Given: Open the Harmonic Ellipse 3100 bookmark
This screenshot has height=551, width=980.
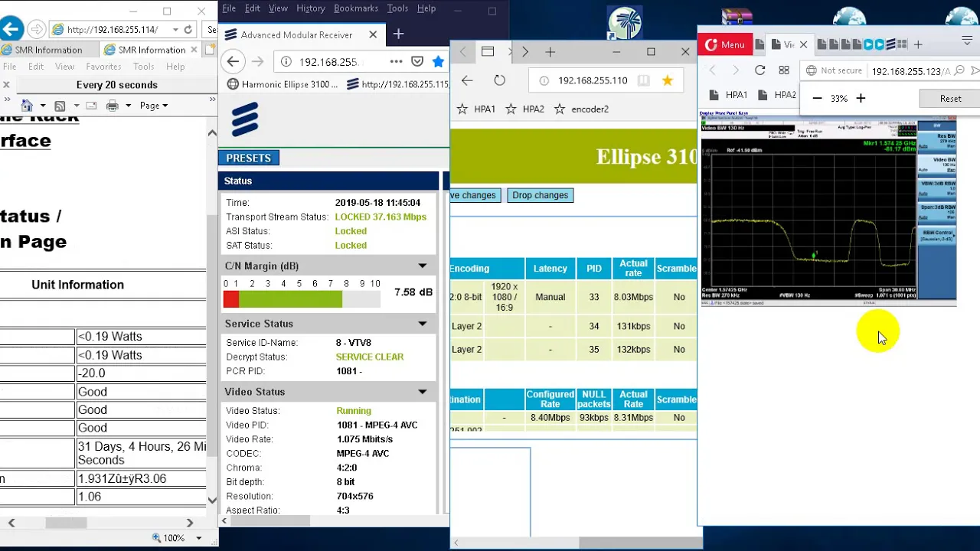Looking at the screenshot, I should point(283,84).
